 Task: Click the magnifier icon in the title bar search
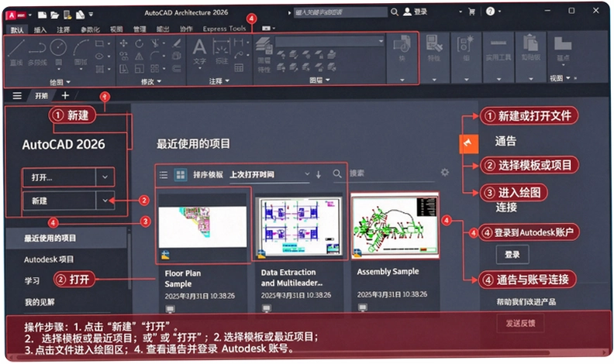click(x=395, y=12)
